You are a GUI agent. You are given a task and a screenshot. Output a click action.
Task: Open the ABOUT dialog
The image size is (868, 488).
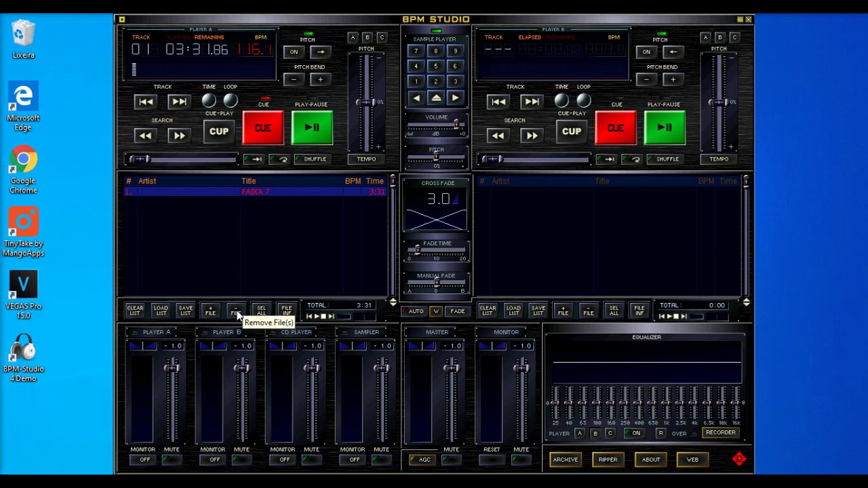click(x=650, y=460)
